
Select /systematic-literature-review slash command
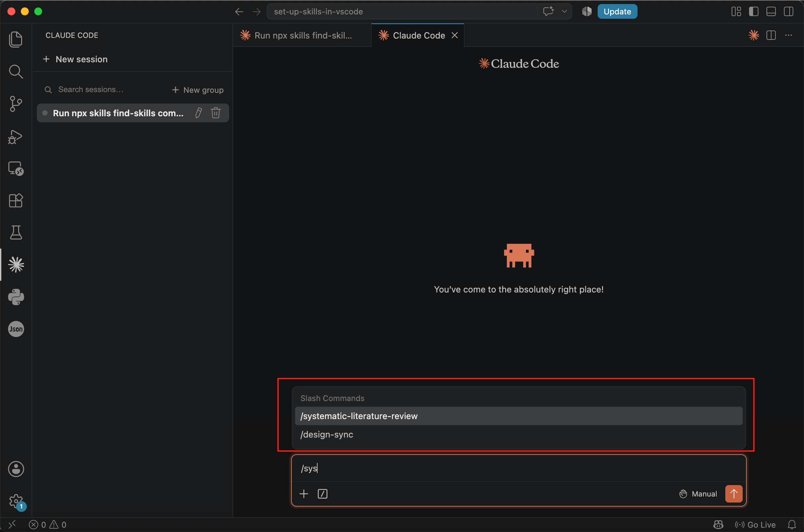pyautogui.click(x=519, y=416)
